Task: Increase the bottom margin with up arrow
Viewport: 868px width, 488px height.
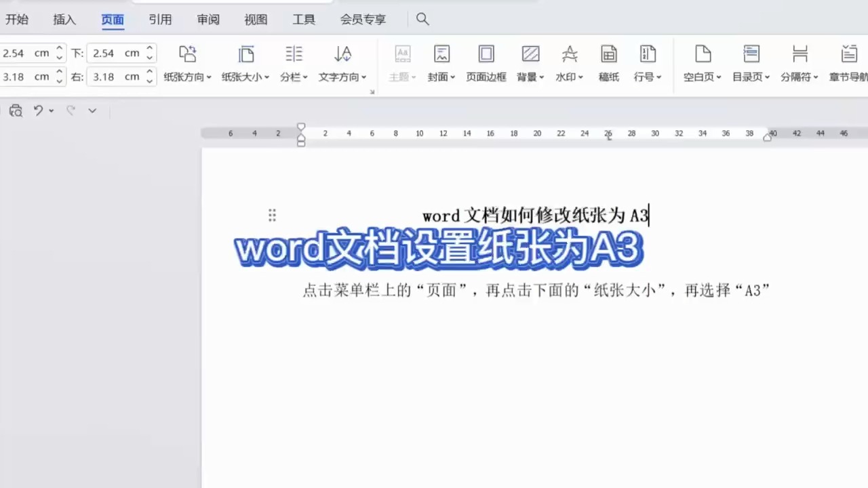Action: tap(150, 49)
